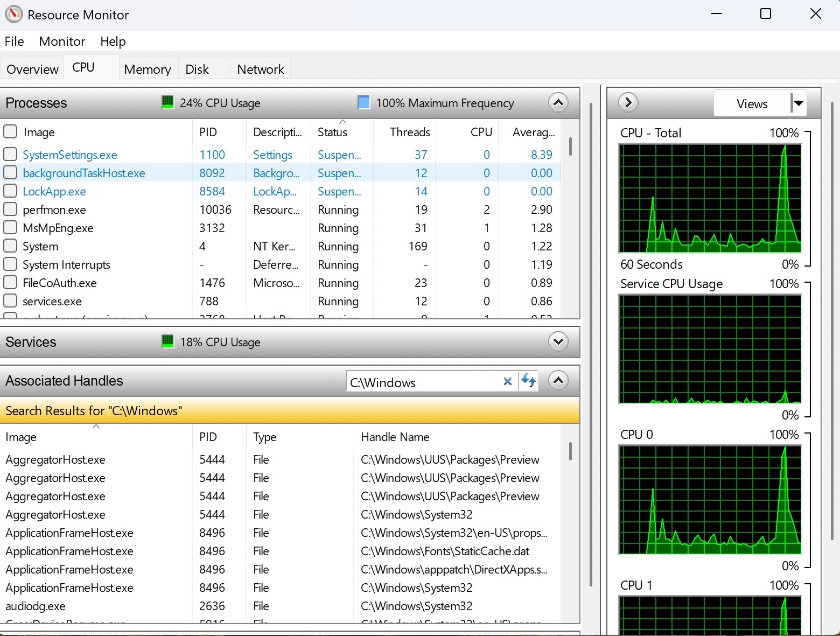Open the Monitor menu

point(61,41)
